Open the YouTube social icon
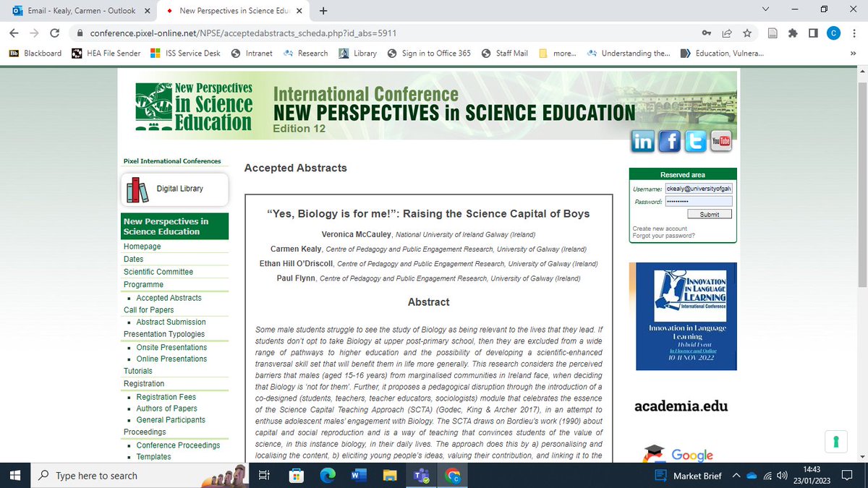868x488 pixels. pos(721,141)
